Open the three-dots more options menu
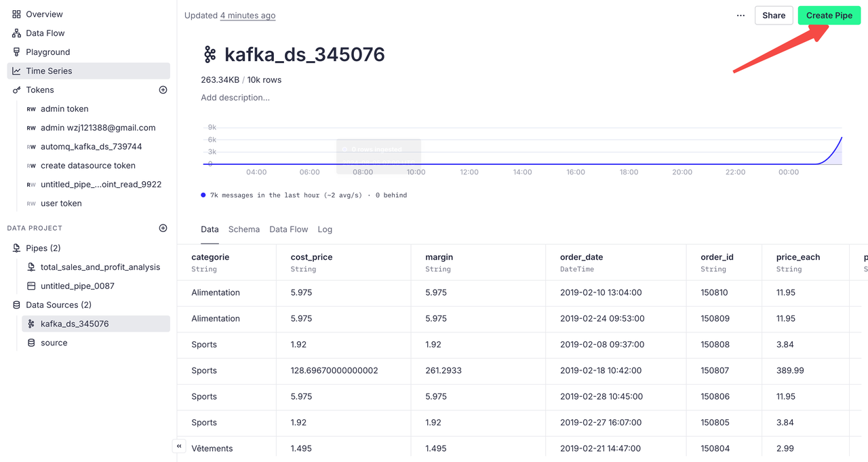Image resolution: width=868 pixels, height=462 pixels. coord(741,16)
